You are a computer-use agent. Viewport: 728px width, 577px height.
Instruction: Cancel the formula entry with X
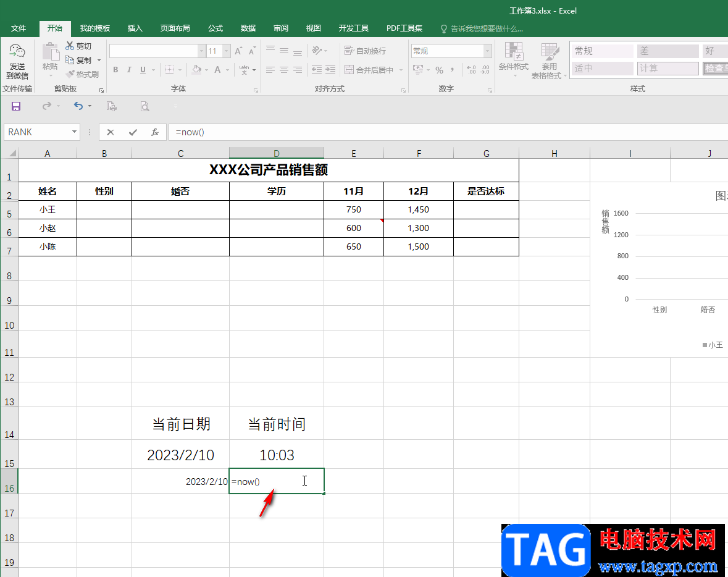[x=110, y=132]
